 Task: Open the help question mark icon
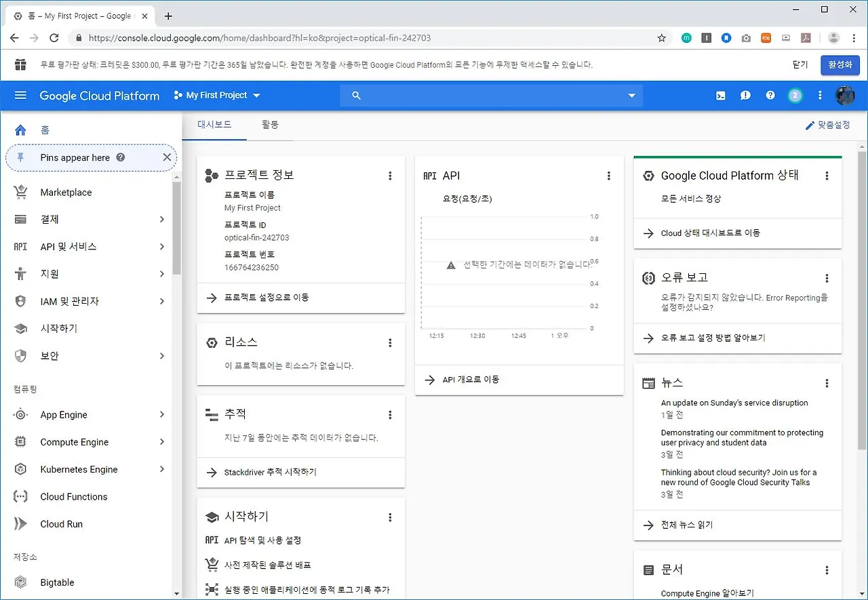[770, 96]
